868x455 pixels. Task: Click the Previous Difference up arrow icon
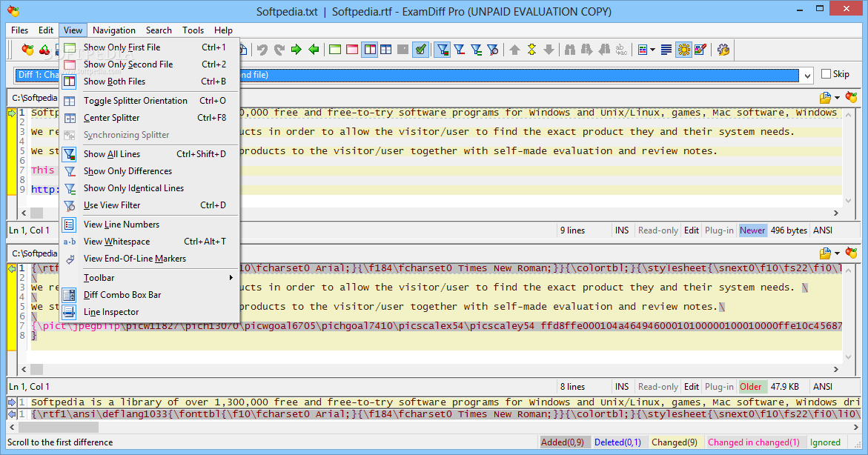(x=515, y=50)
